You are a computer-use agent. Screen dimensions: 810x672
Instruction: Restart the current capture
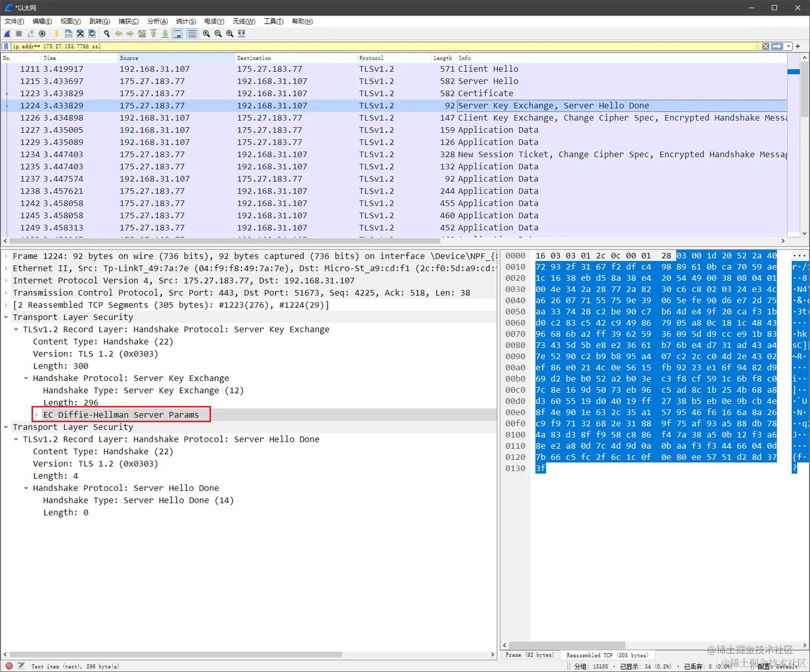tap(31, 34)
